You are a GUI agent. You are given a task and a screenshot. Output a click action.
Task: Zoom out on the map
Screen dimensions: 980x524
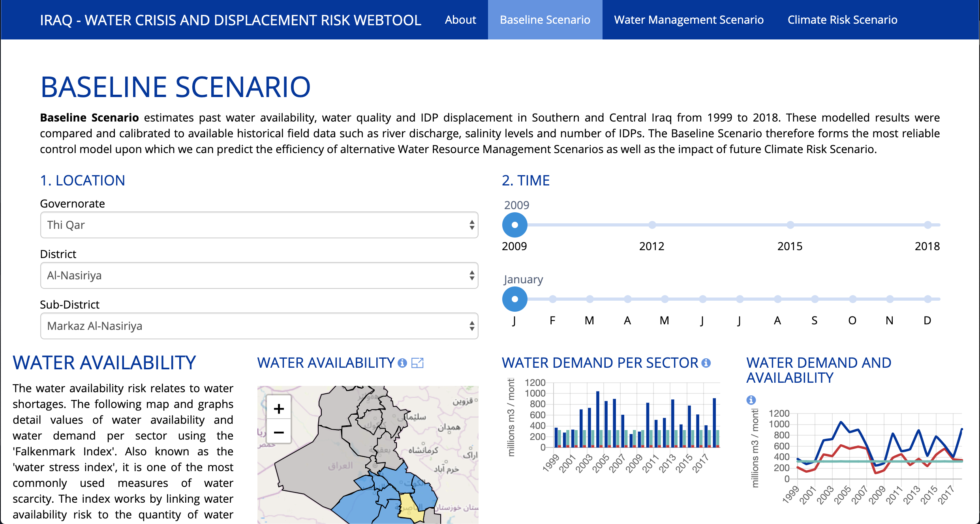coord(279,432)
